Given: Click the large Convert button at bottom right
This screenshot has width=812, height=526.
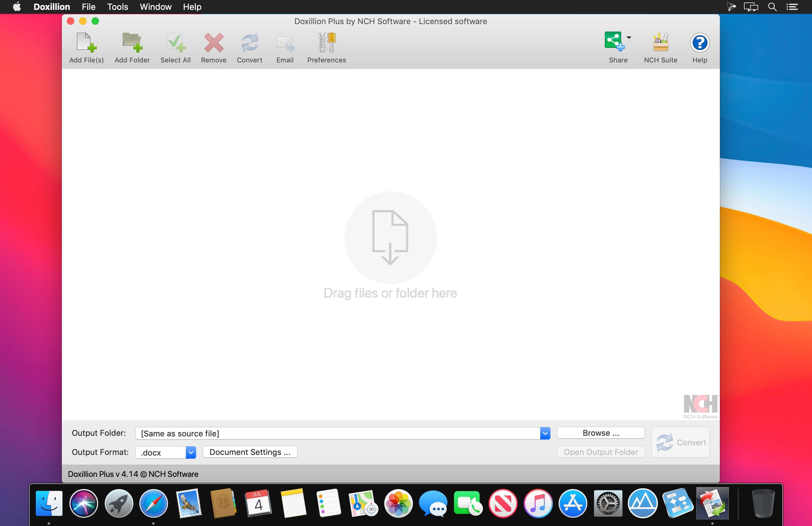Looking at the screenshot, I should click(681, 443).
